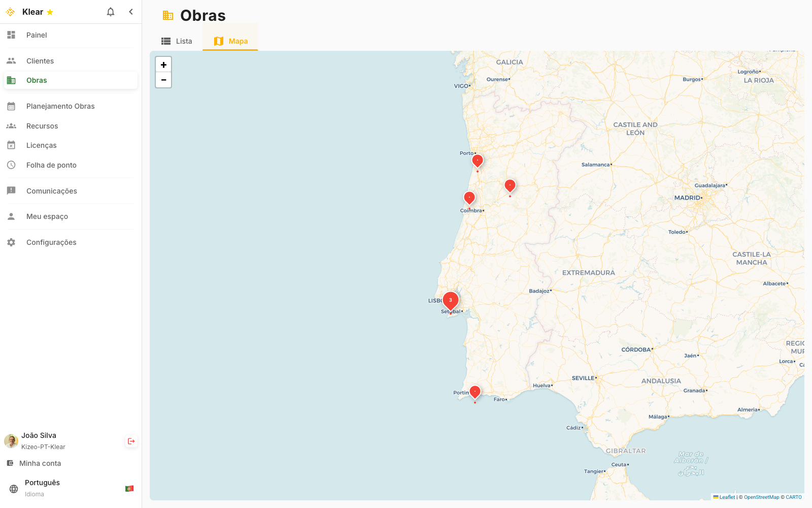
Task: Click the Portuguese flag language icon
Action: click(x=129, y=488)
